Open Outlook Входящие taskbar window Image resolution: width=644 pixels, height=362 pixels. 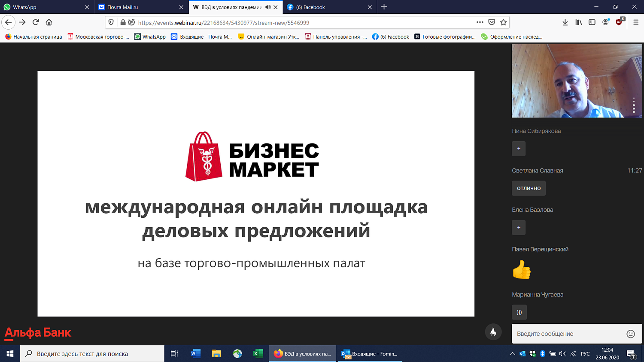coord(370,353)
